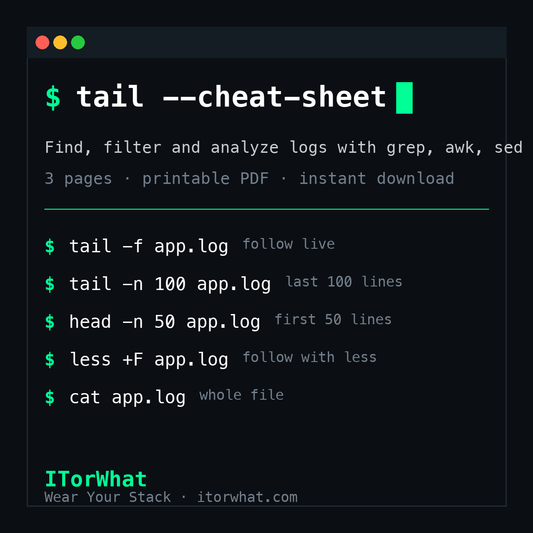Viewport: 533px width, 533px height.
Task: Click '3 pages · printable PDF · instant download'
Action: pos(249,179)
